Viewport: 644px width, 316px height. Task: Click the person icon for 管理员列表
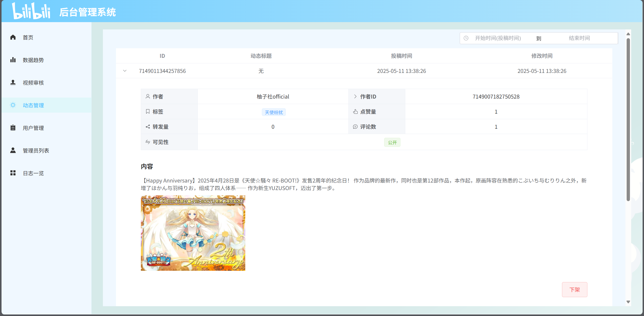tap(13, 150)
